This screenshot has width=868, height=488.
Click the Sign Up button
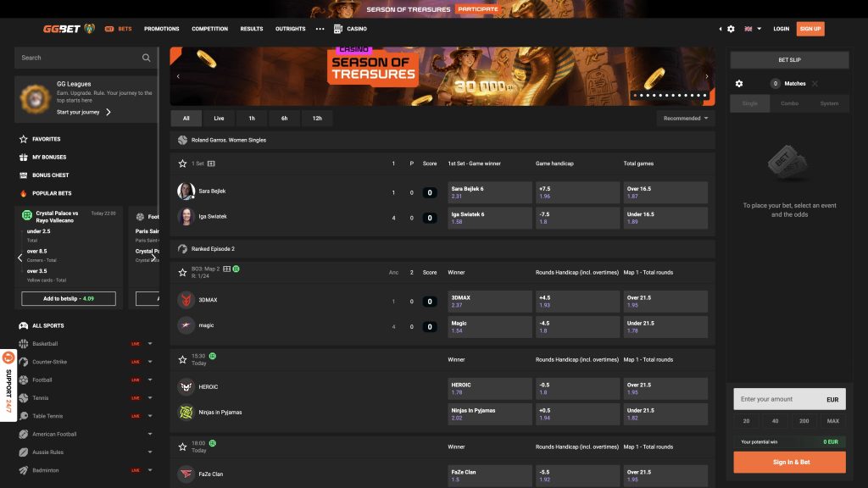coord(810,29)
